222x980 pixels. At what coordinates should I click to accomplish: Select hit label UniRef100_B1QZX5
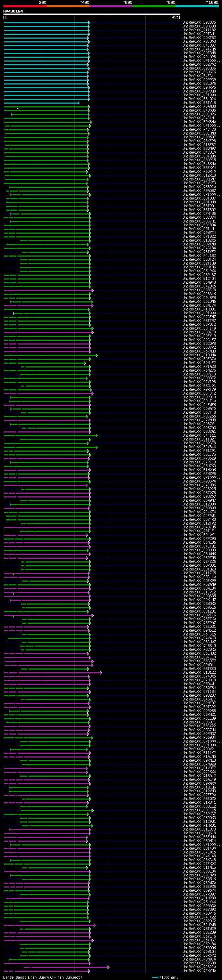pyautogui.click(x=199, y=241)
